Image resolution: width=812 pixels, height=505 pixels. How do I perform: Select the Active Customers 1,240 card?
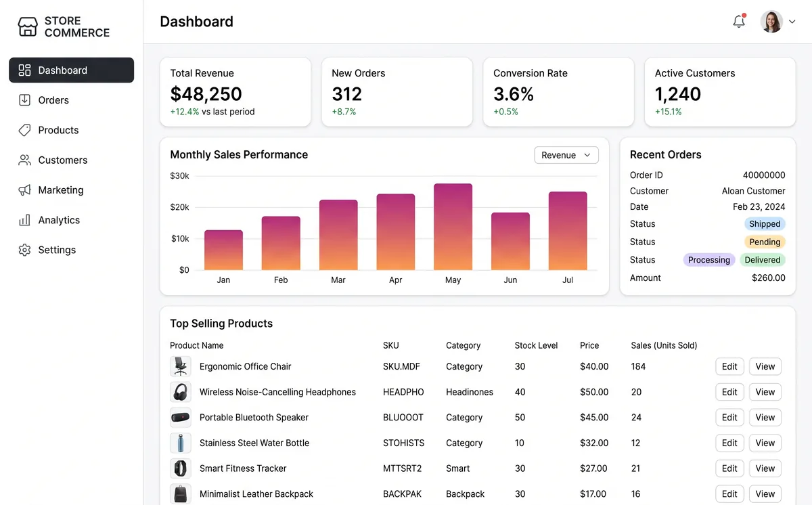click(720, 92)
